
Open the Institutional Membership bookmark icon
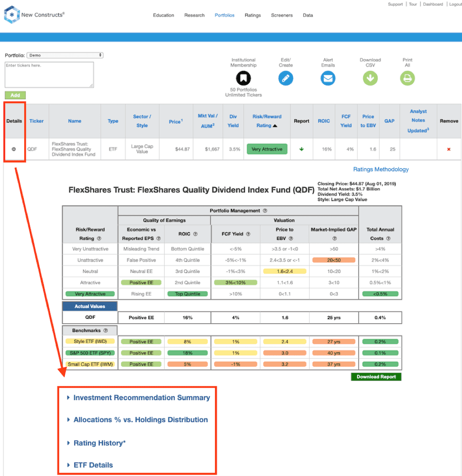[243, 78]
